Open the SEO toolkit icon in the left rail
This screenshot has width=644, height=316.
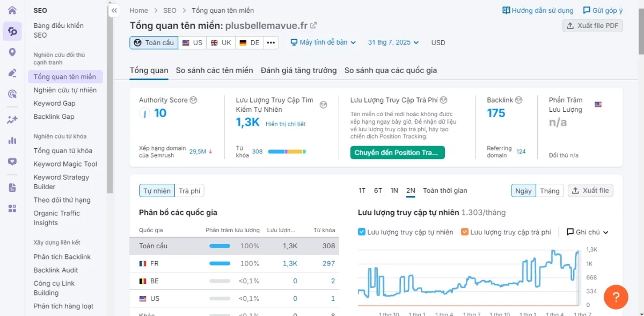click(x=12, y=31)
